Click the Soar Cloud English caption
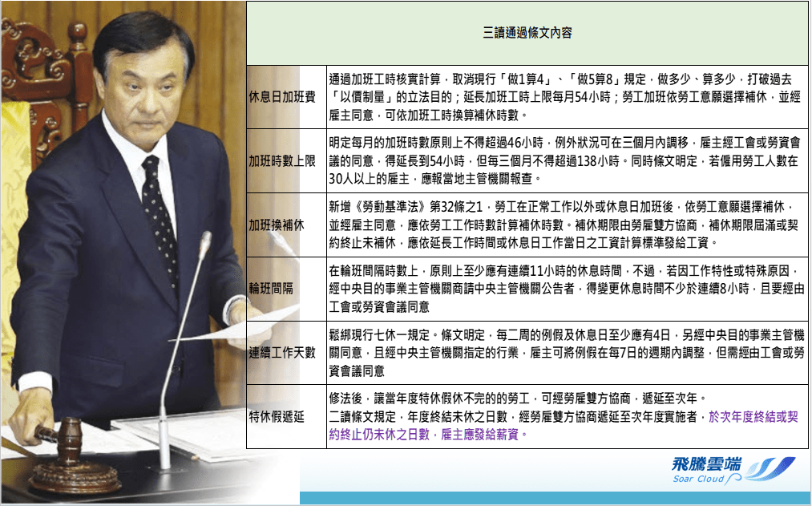Screen dimensions: 812x506 pyautogui.click(x=698, y=479)
